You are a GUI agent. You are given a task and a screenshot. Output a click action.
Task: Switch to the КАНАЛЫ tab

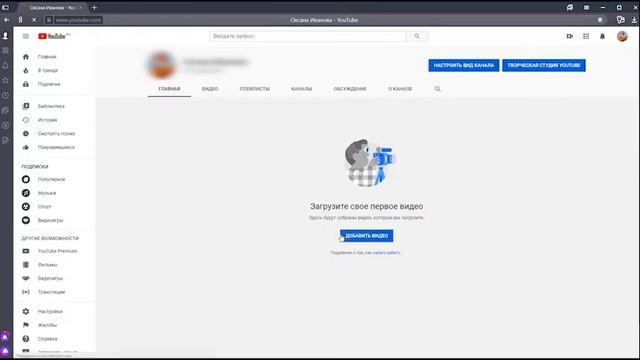tap(302, 89)
